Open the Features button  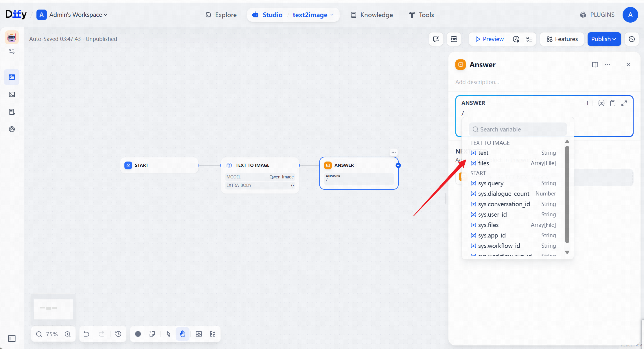coord(562,39)
